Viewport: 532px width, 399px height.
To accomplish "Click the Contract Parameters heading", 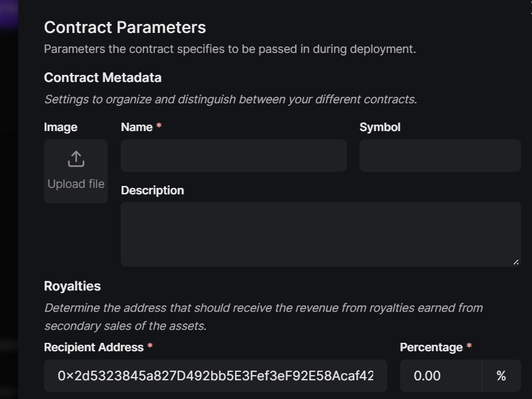I will [125, 28].
